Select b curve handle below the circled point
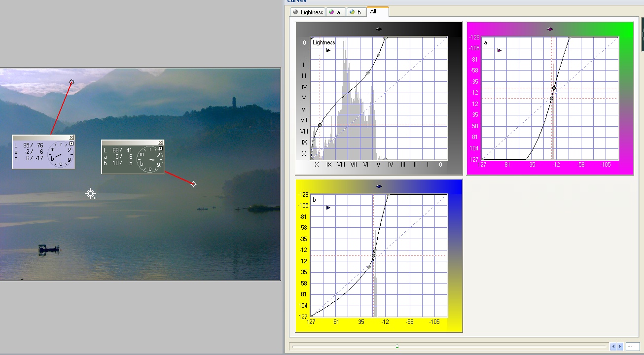Viewport: 644px width, 355px height. 368,267
